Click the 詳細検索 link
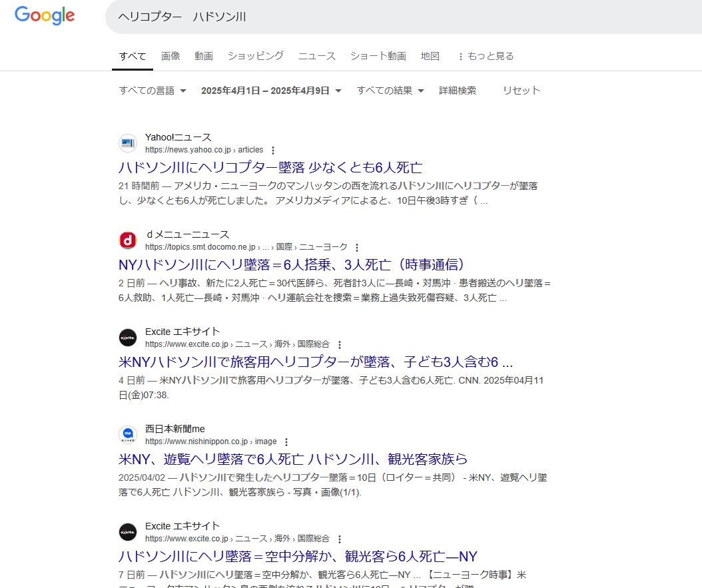702x588 pixels. point(458,91)
